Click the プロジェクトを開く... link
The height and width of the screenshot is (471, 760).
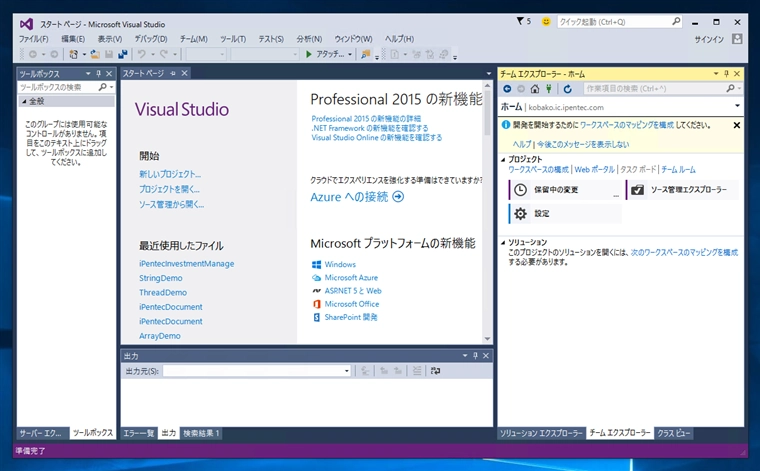169,189
